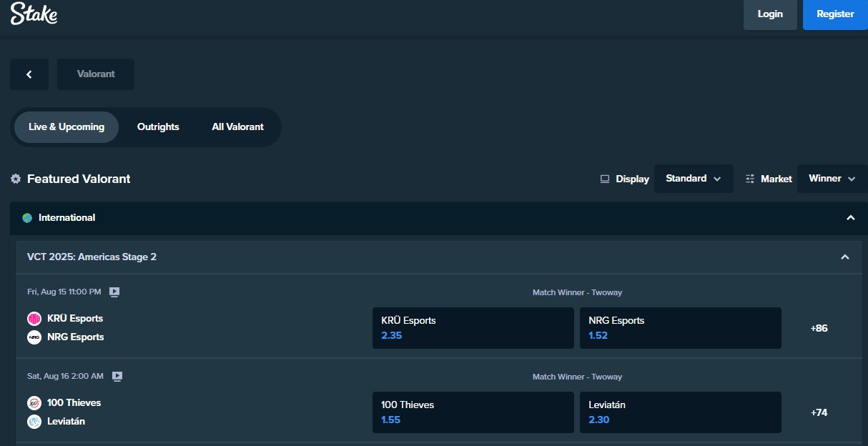Click Leviatán team name in match list
This screenshot has width=868, height=446.
point(66,422)
